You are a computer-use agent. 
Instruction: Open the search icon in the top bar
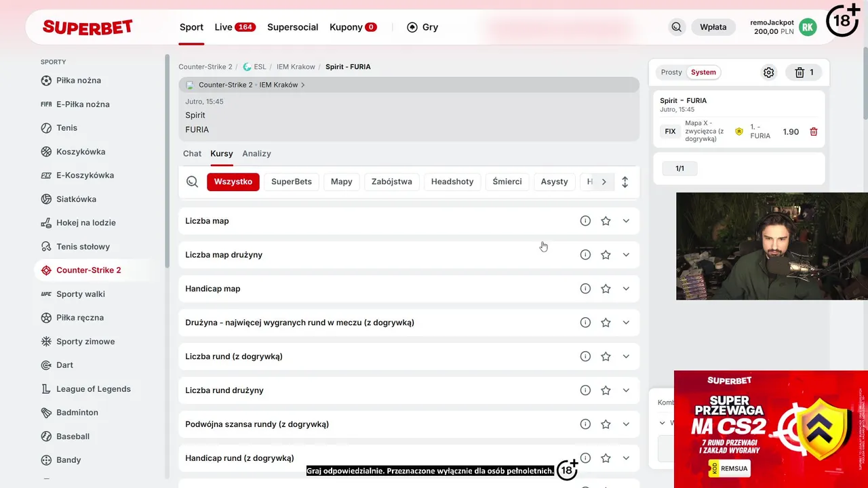pos(676,27)
